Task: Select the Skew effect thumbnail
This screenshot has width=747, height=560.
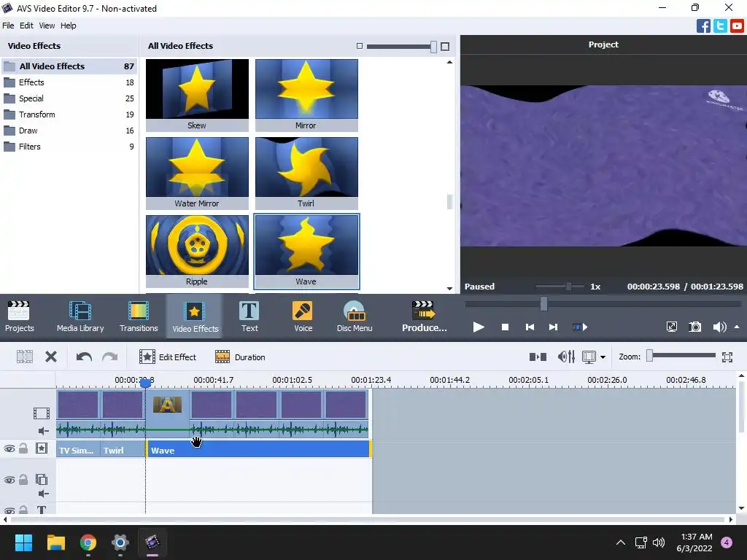Action: pos(197,95)
